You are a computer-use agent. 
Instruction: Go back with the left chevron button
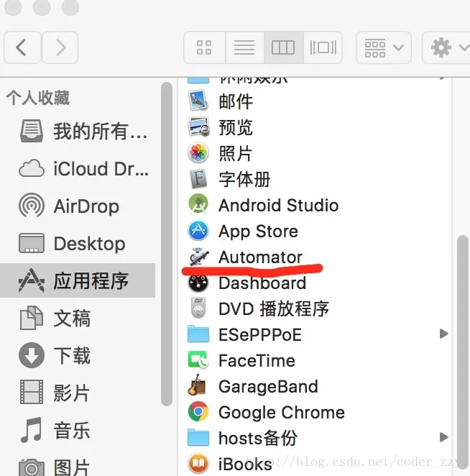[x=22, y=47]
